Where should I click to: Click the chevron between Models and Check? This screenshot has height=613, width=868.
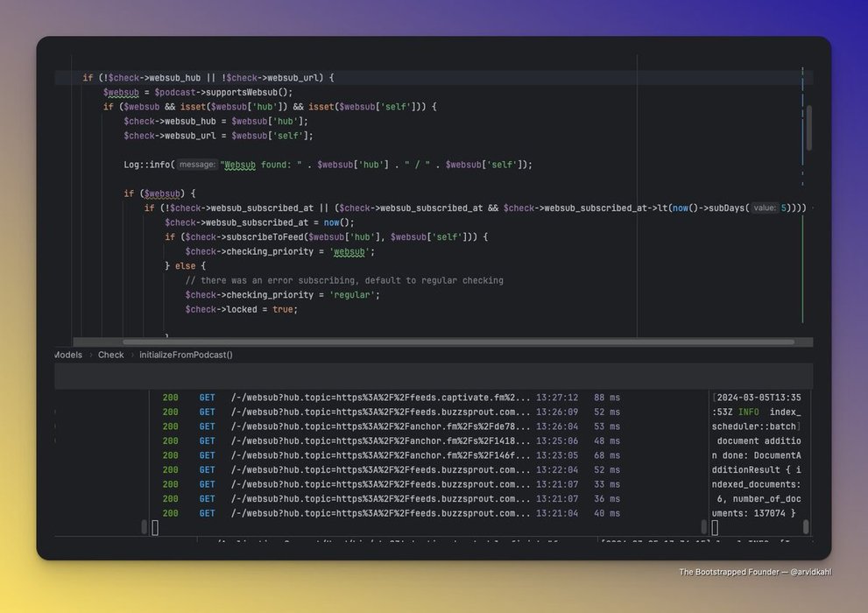(89, 355)
